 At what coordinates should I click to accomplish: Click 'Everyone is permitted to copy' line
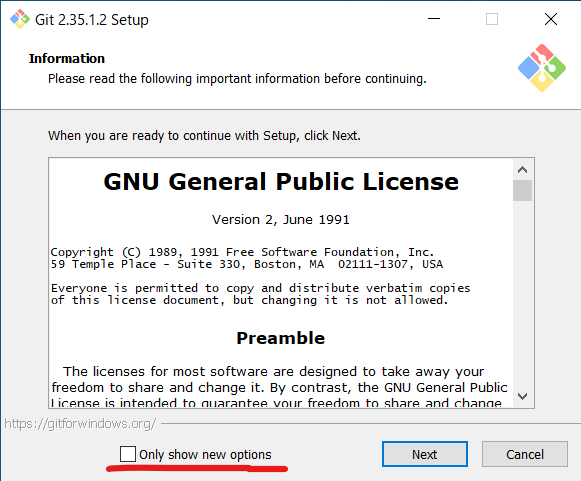(260, 288)
